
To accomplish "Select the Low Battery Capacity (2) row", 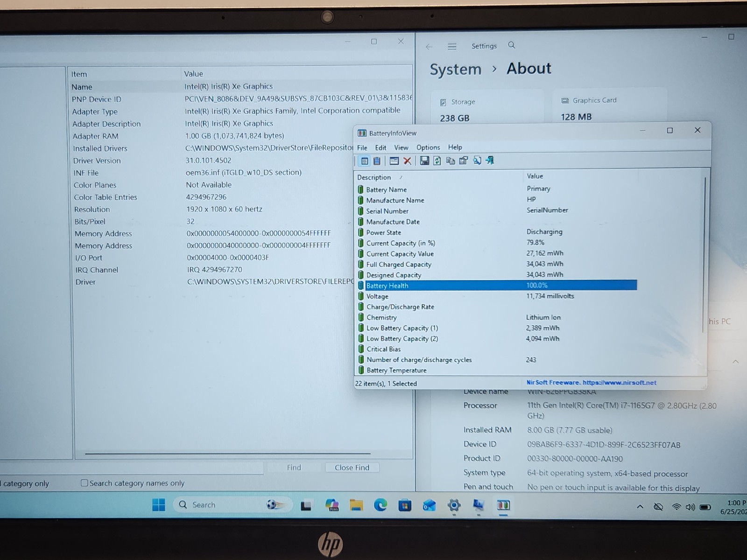I will (x=496, y=339).
